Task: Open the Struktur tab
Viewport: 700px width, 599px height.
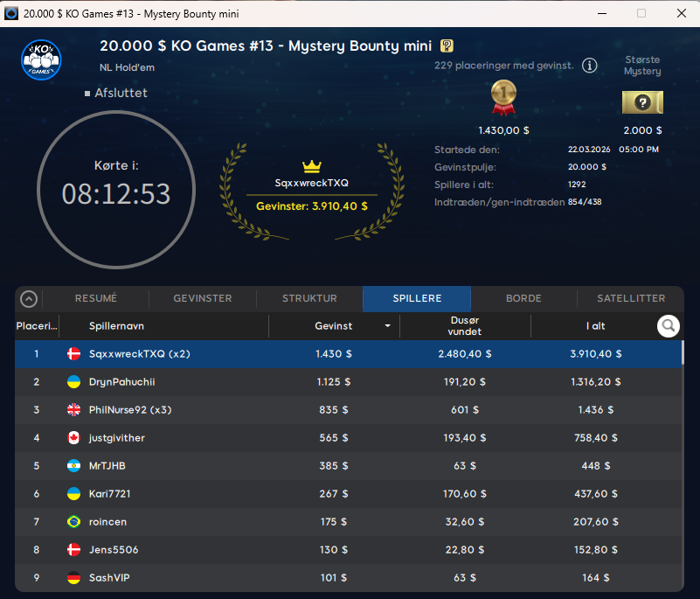Action: (309, 299)
